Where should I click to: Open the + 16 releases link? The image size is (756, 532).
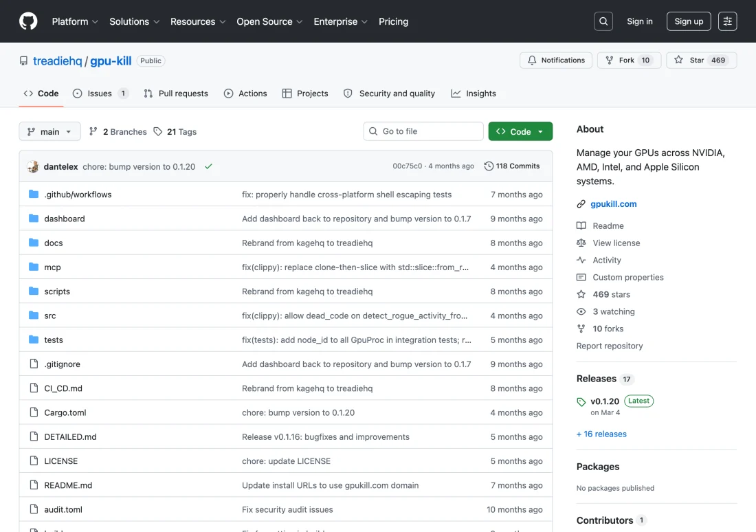[602, 434]
